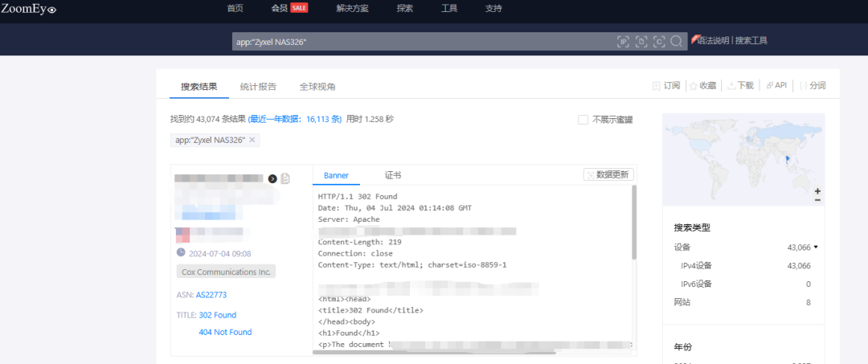Viewport: 868px width, 364px height.
Task: Open the 工具 menu
Action: (x=449, y=8)
